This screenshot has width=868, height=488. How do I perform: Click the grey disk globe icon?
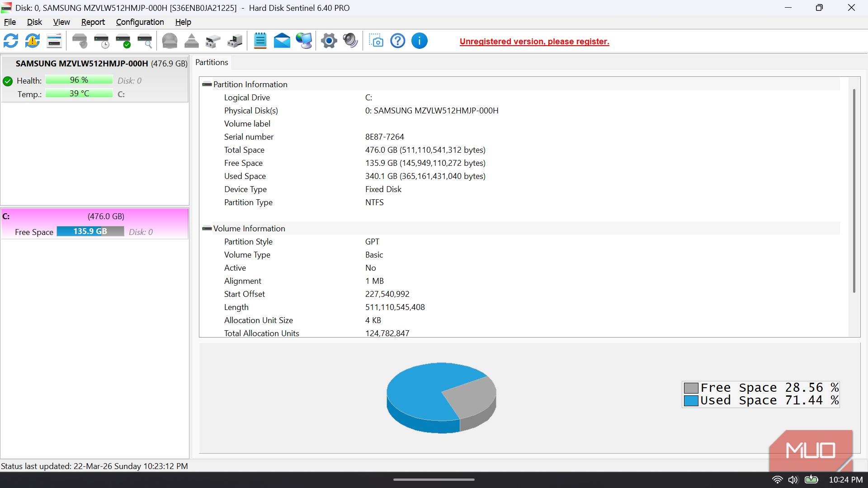(170, 41)
